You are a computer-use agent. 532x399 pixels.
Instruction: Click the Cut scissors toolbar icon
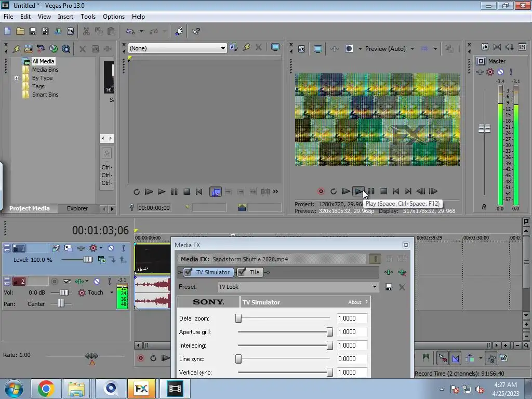pos(87,32)
